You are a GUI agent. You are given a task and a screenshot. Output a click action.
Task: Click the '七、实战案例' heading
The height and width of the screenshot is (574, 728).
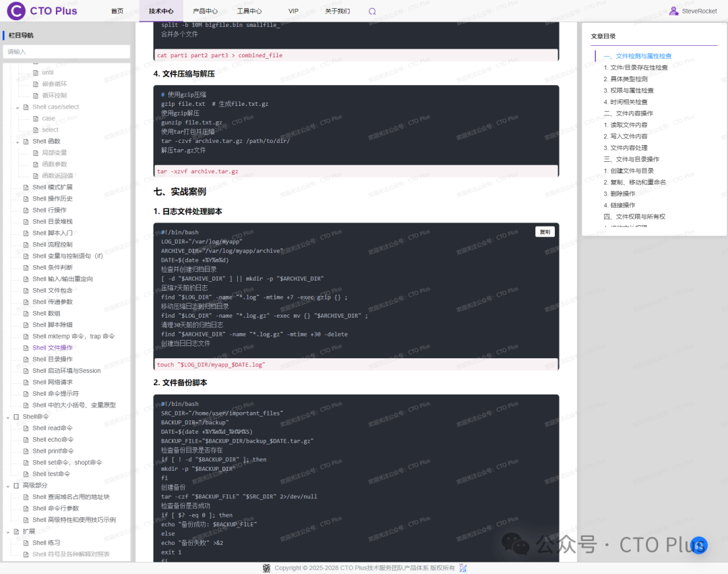(180, 192)
